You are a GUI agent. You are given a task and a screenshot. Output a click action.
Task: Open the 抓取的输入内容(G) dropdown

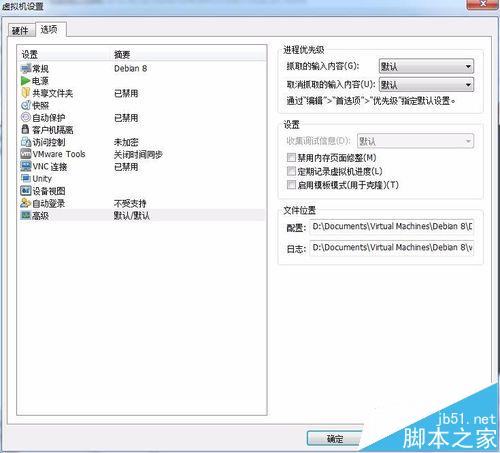426,67
